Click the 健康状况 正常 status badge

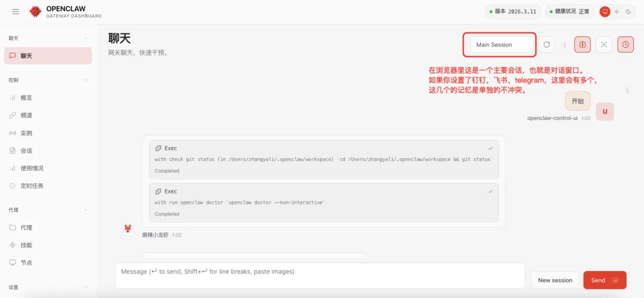569,11
